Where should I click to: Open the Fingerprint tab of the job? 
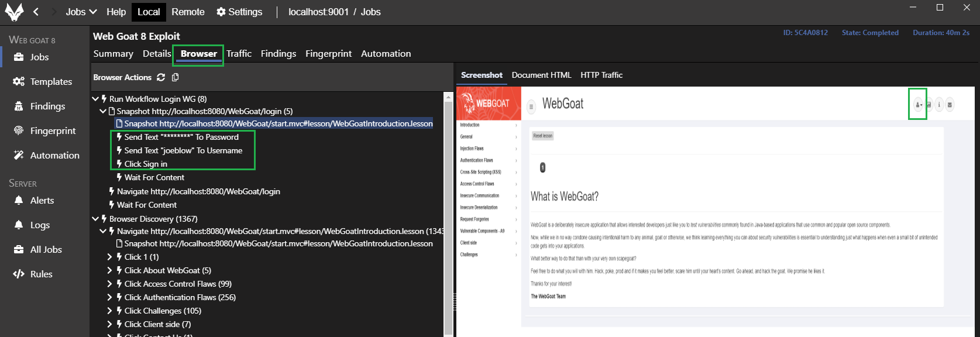(x=328, y=54)
